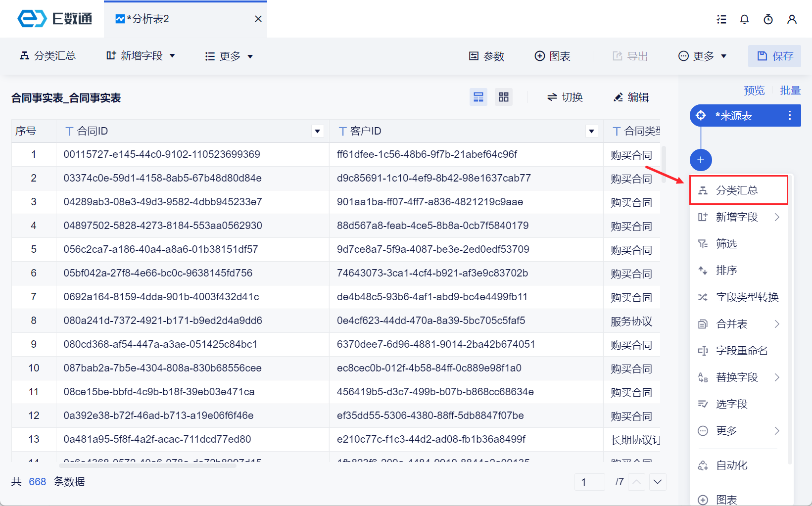The height and width of the screenshot is (506, 812).
Task: Click the 合同类型 column header
Action: 632,131
